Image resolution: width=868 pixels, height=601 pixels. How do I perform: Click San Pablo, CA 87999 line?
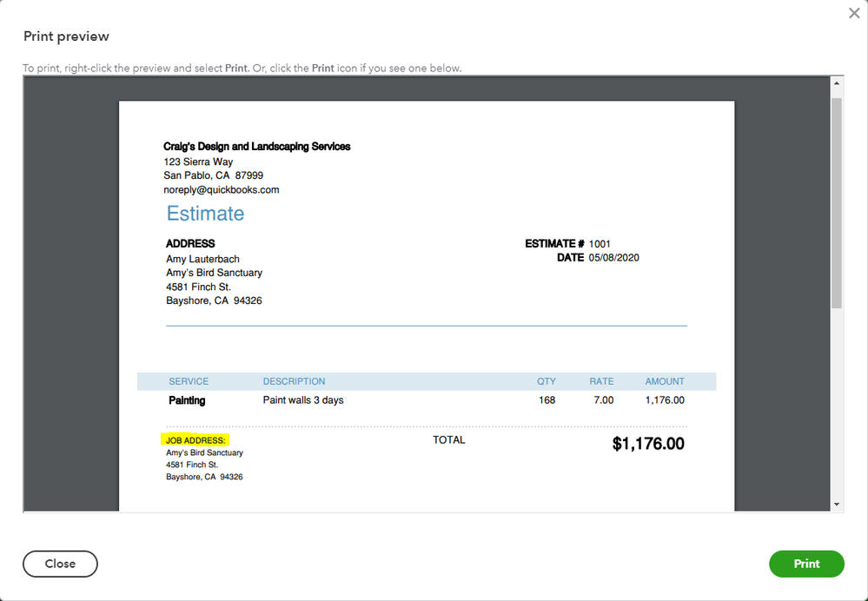213,175
